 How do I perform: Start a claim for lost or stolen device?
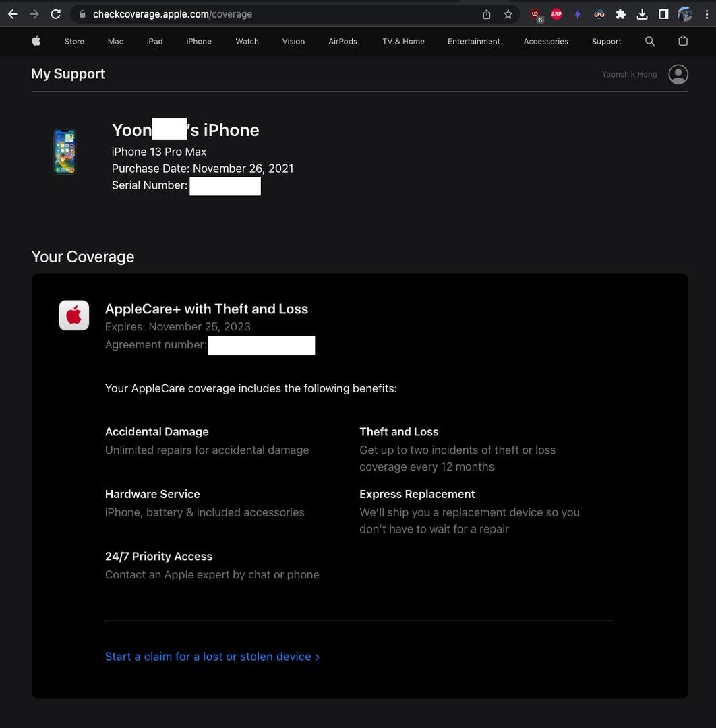[212, 656]
